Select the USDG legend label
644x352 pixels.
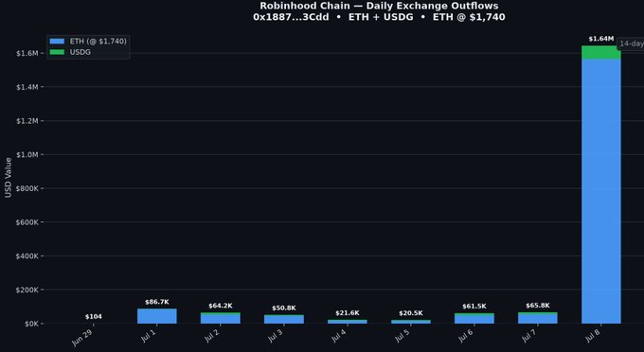point(80,52)
